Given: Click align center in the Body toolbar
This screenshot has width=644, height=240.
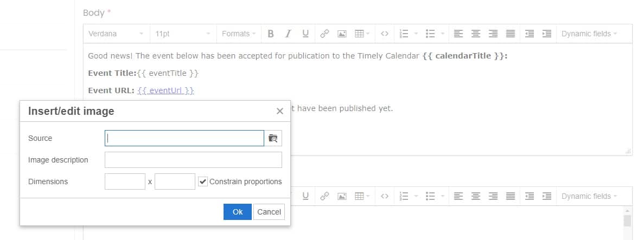Looking at the screenshot, I should coord(476,34).
